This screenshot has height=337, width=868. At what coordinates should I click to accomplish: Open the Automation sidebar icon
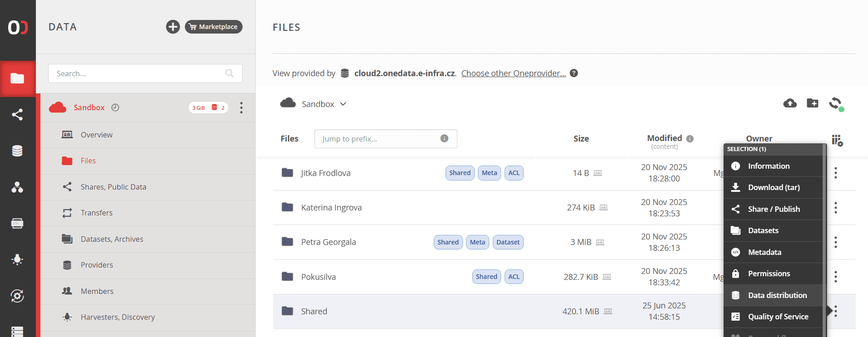17,296
